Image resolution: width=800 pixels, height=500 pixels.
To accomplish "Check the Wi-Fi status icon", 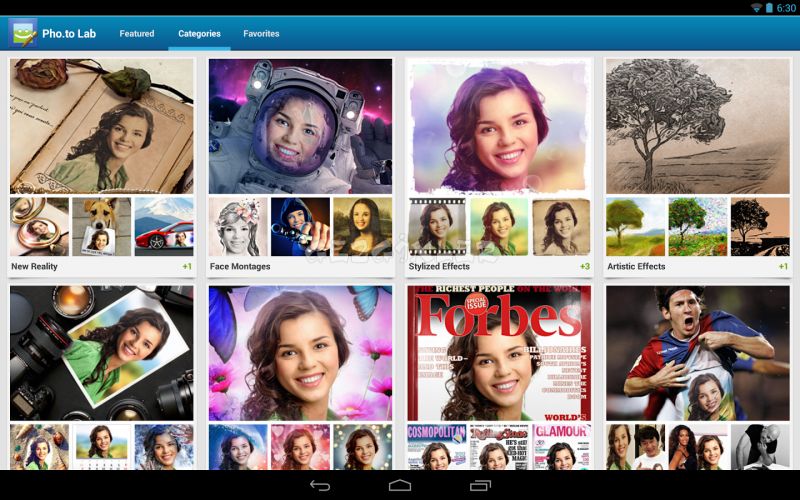I will 757,8.
